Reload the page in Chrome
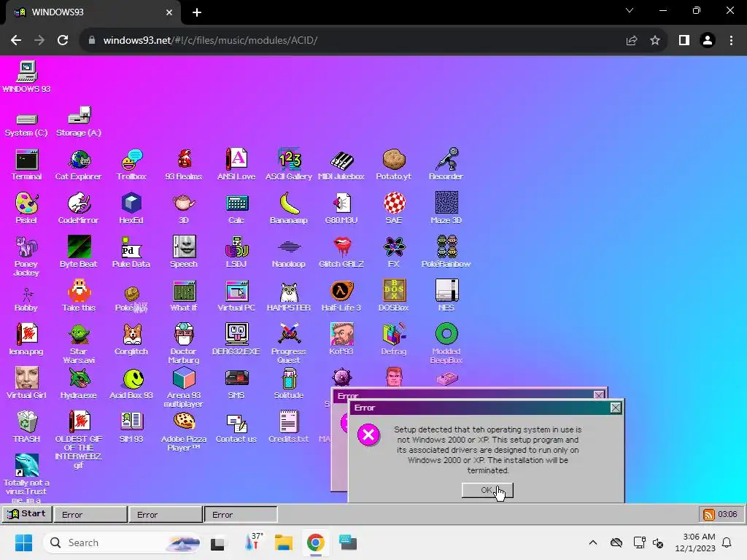This screenshot has height=560, width=747. 63,41
